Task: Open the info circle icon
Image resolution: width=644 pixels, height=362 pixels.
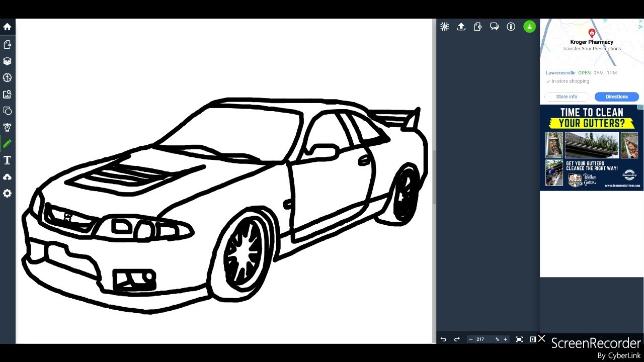Action: [x=511, y=27]
